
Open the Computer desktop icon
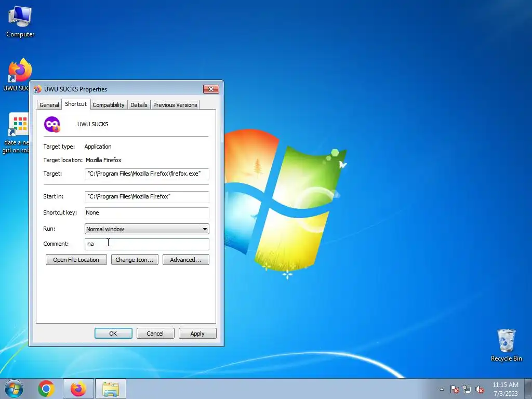click(x=20, y=22)
